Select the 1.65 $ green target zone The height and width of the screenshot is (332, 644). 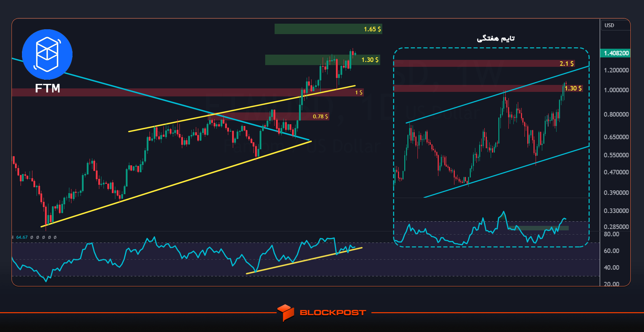click(328, 29)
